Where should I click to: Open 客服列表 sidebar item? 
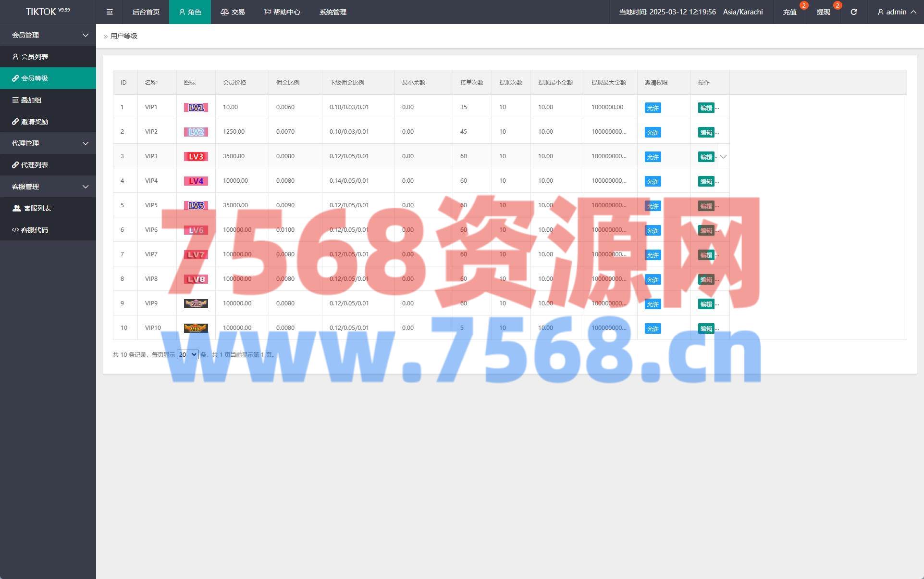(37, 208)
